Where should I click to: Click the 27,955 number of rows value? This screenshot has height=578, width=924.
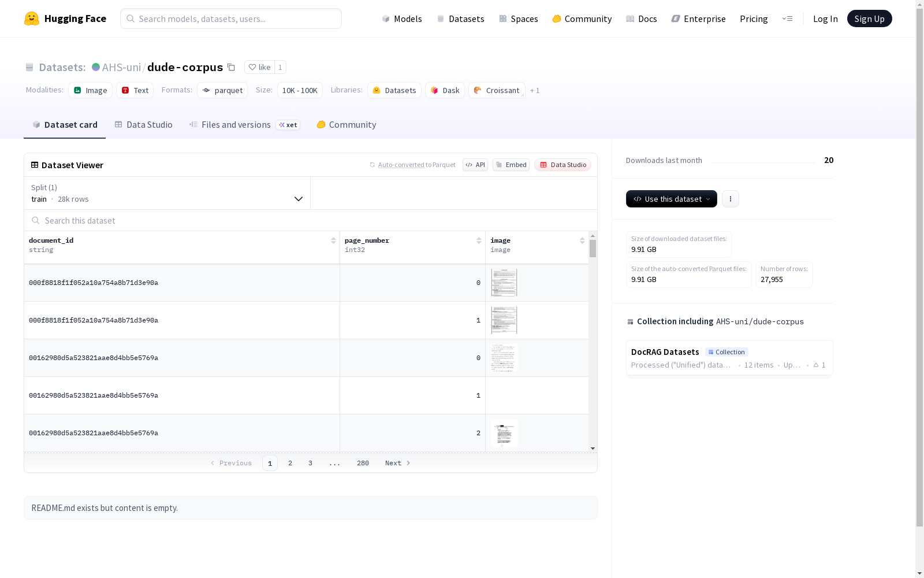[x=772, y=280]
